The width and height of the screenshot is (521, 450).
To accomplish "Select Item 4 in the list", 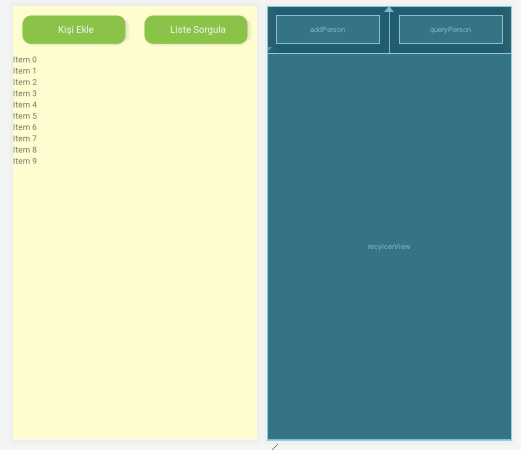I will [x=25, y=105].
